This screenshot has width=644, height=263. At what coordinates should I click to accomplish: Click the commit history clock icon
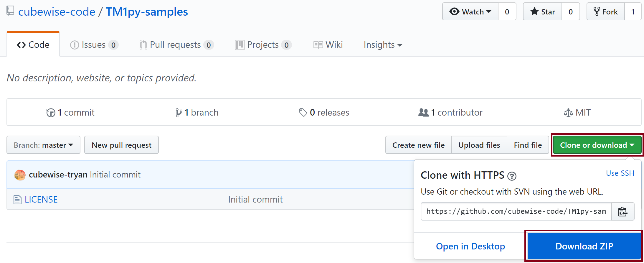tap(51, 113)
